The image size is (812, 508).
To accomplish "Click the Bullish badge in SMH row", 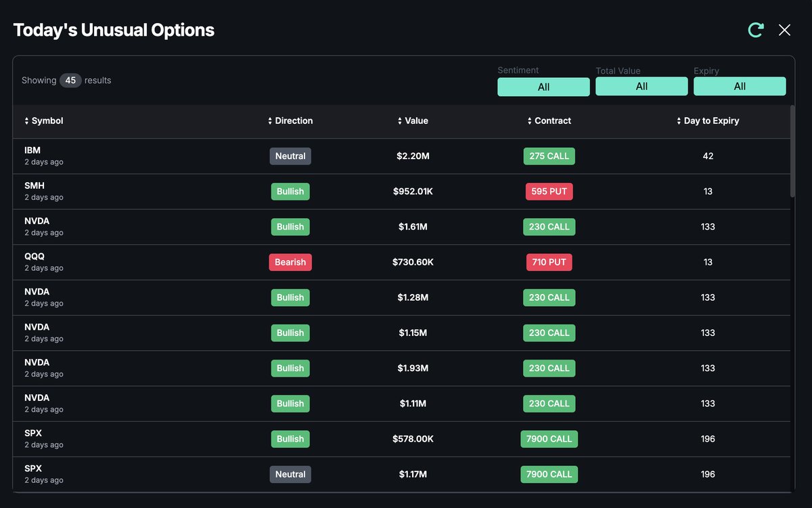I will (x=290, y=191).
